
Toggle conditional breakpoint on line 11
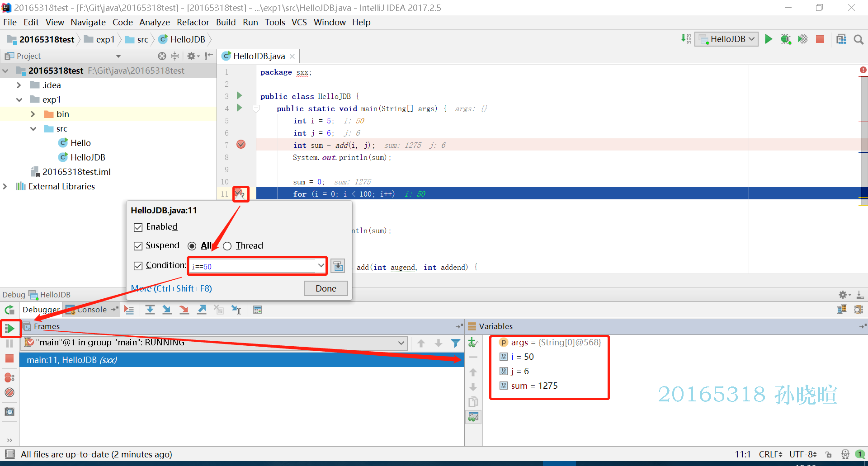point(240,194)
